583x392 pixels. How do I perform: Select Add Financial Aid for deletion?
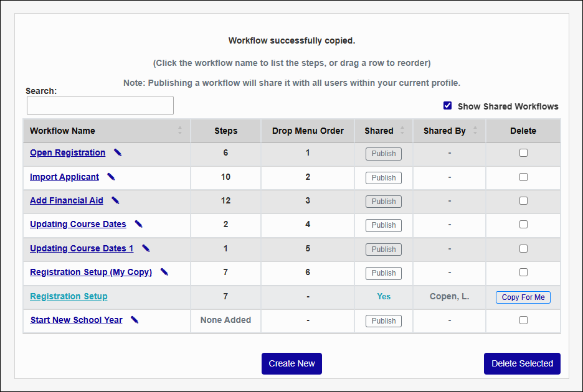(x=523, y=200)
